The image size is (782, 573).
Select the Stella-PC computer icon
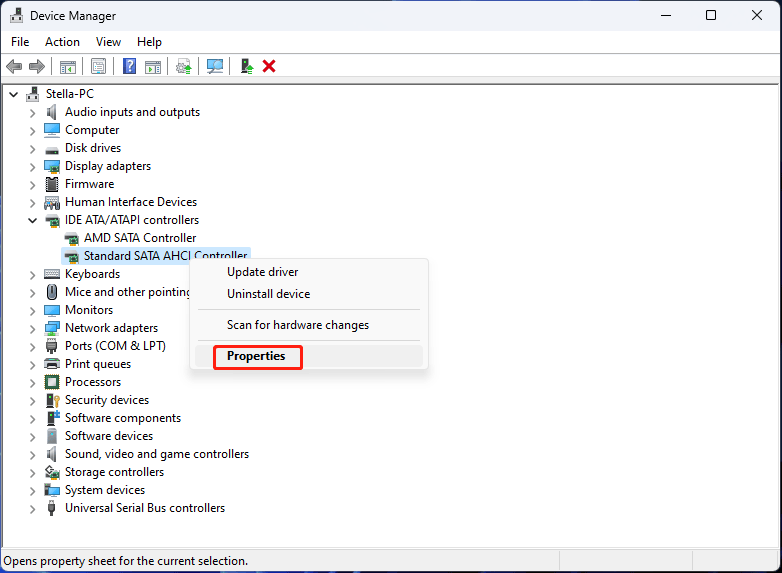click(x=33, y=94)
